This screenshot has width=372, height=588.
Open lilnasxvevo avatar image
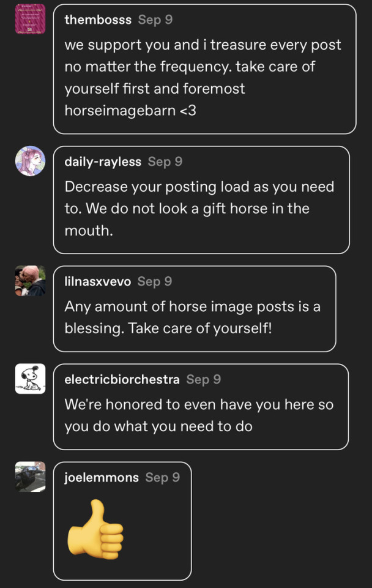pos(30,281)
